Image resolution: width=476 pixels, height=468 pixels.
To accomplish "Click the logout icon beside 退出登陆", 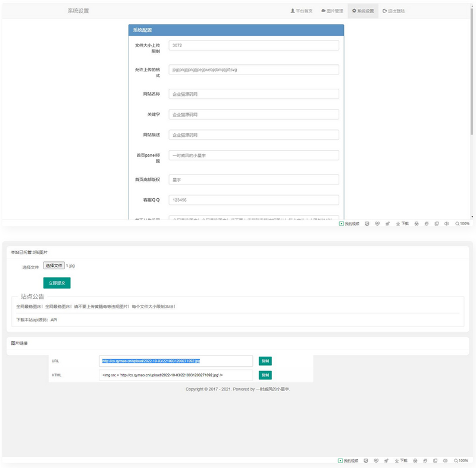I will [x=384, y=11].
